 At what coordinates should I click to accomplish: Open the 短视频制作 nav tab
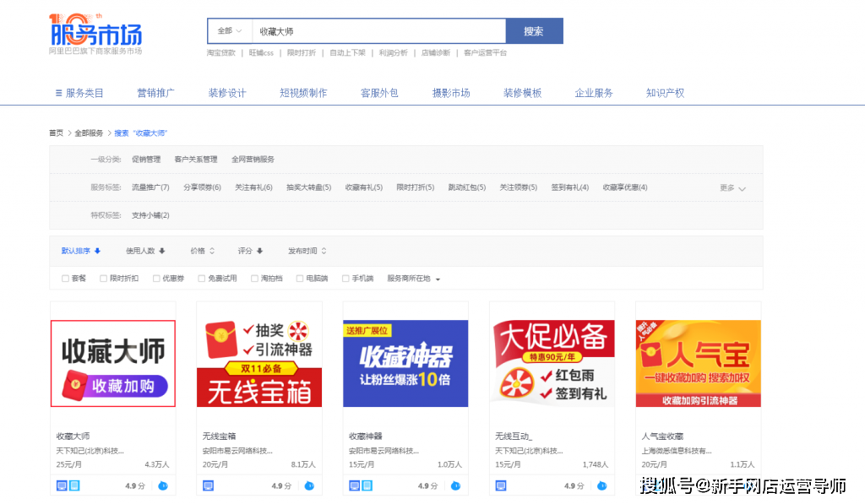(x=303, y=93)
